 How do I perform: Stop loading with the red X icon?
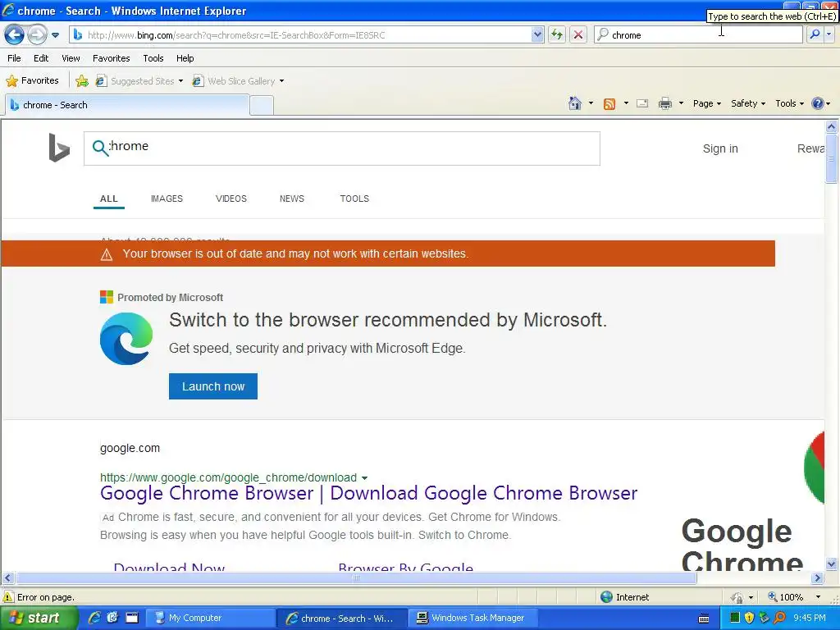point(578,34)
